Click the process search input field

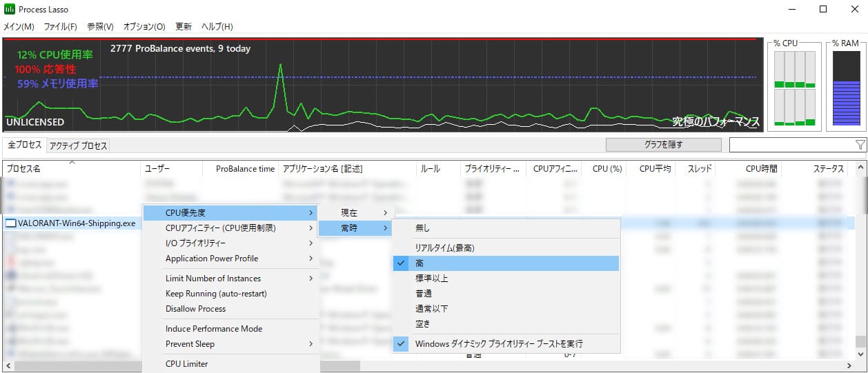790,145
